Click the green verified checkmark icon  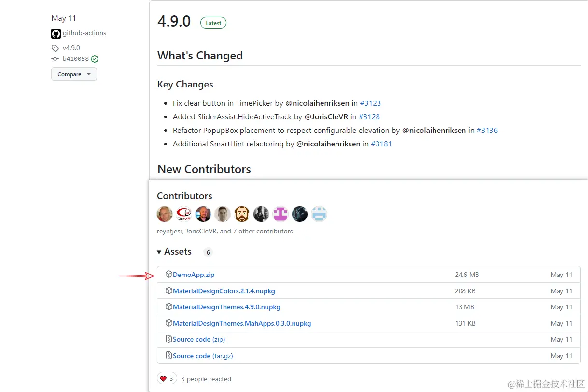(x=95, y=59)
